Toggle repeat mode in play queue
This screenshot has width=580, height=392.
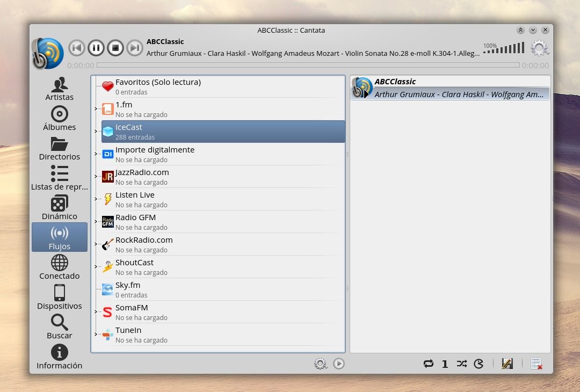tap(428, 364)
